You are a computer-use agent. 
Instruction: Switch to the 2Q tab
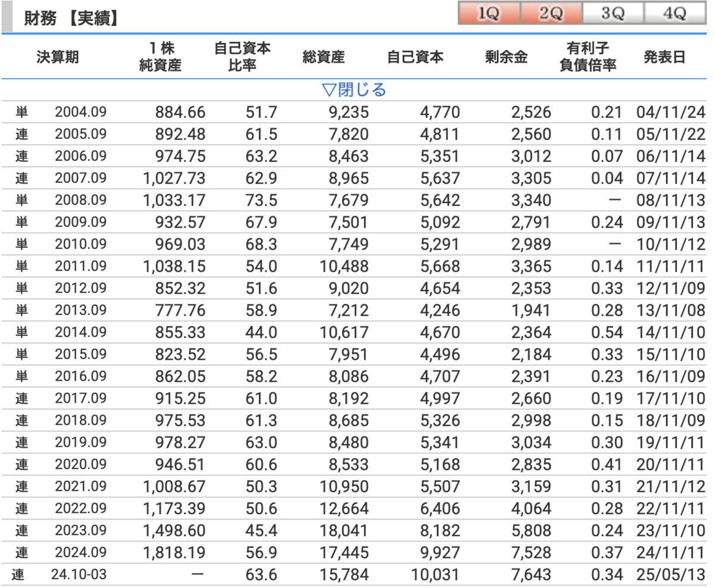551,14
